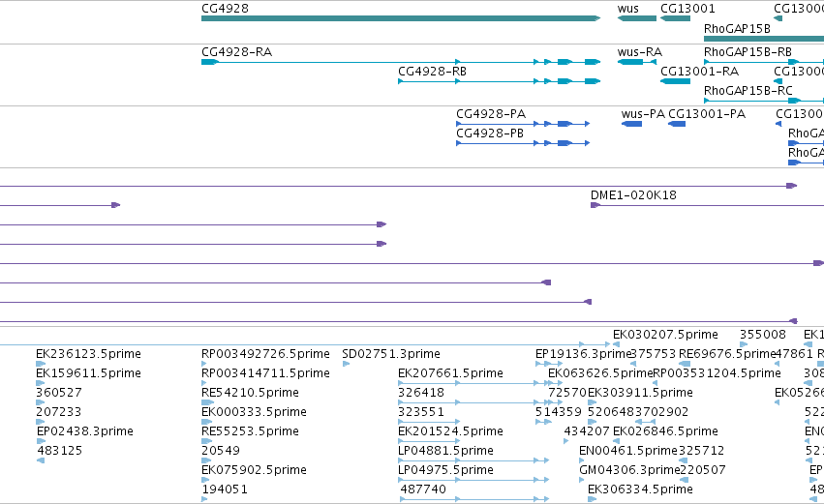Image resolution: width=824 pixels, height=504 pixels.
Task: Select the 220507 EST label
Action: coord(703,470)
